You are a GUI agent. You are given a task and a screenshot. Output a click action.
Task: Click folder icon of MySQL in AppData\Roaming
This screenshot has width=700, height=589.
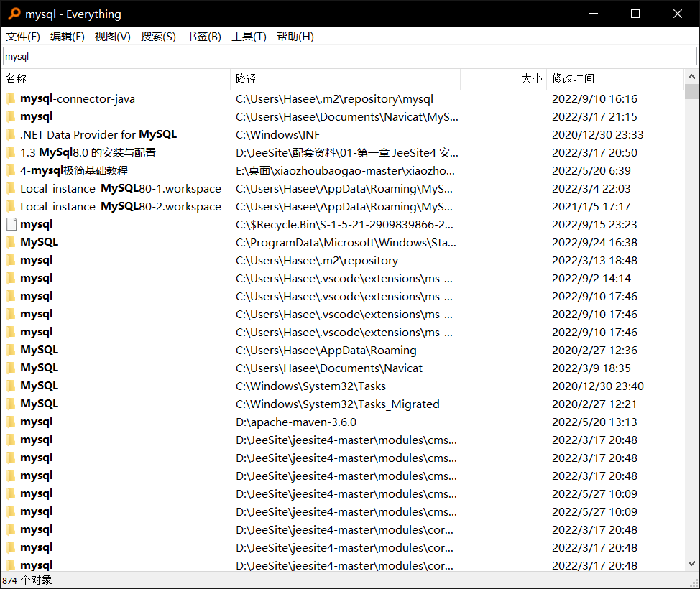coord(11,351)
